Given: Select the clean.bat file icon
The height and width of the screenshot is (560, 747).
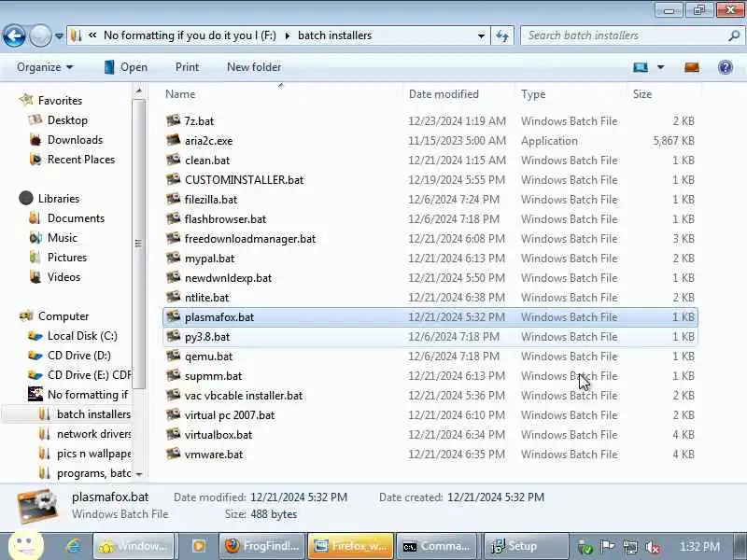Looking at the screenshot, I should (173, 160).
